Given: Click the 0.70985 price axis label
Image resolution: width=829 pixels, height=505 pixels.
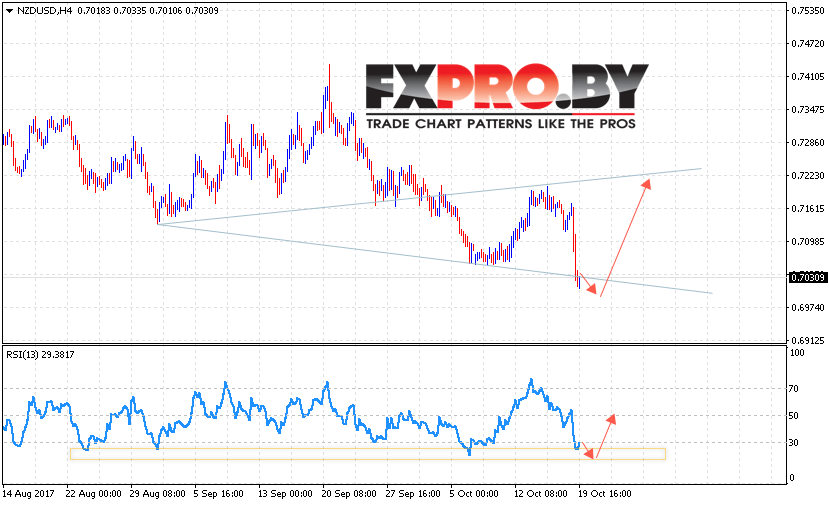Looking at the screenshot, I should tap(807, 242).
